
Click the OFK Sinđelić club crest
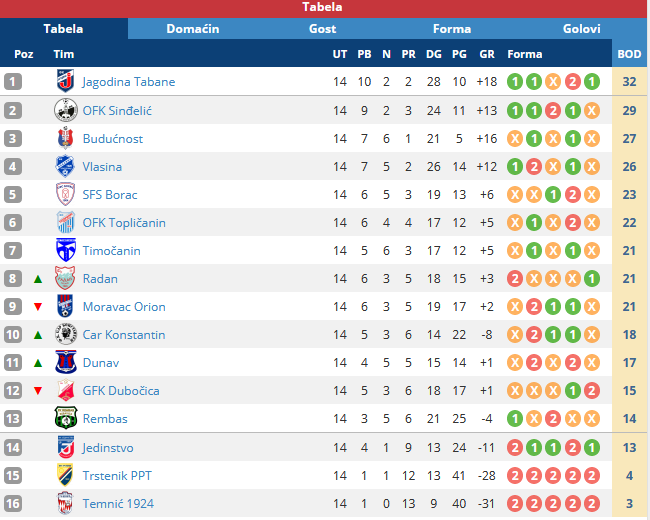tap(65, 110)
